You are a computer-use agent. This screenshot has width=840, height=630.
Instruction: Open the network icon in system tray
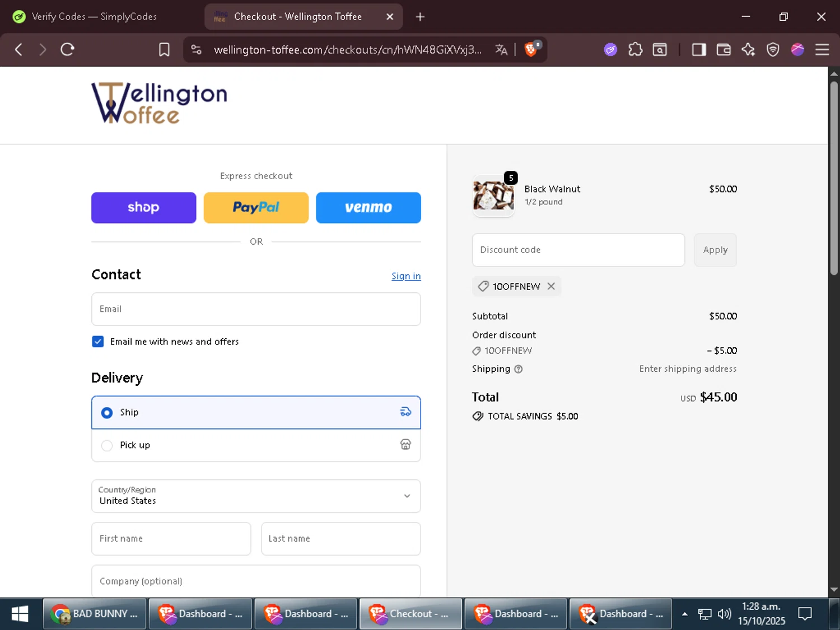tap(704, 614)
